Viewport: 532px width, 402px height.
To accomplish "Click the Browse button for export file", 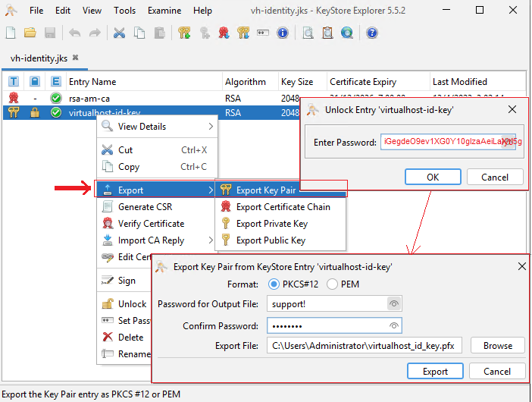I will [497, 346].
